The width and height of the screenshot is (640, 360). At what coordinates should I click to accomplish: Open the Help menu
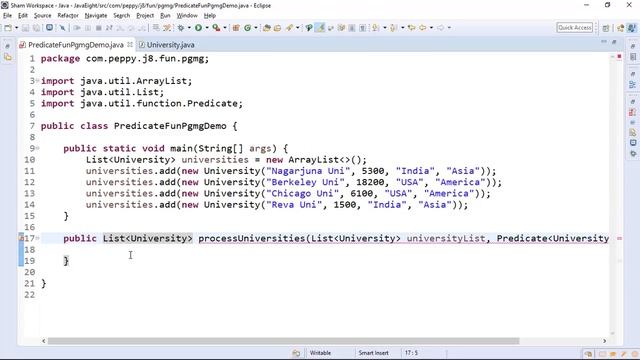(209, 16)
